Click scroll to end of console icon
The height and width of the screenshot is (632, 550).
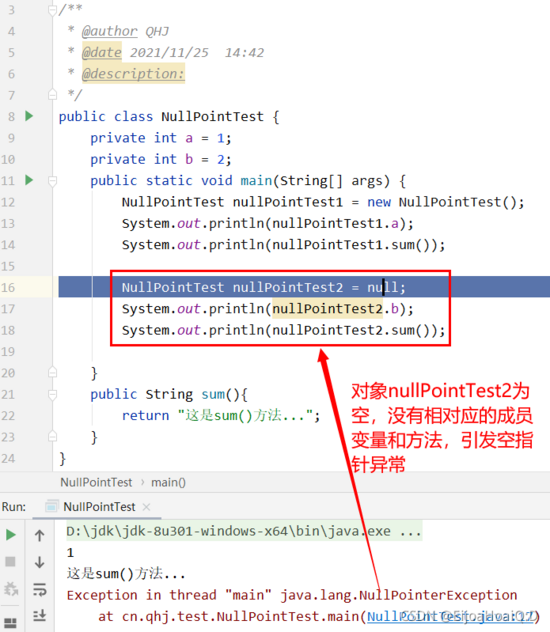click(39, 615)
